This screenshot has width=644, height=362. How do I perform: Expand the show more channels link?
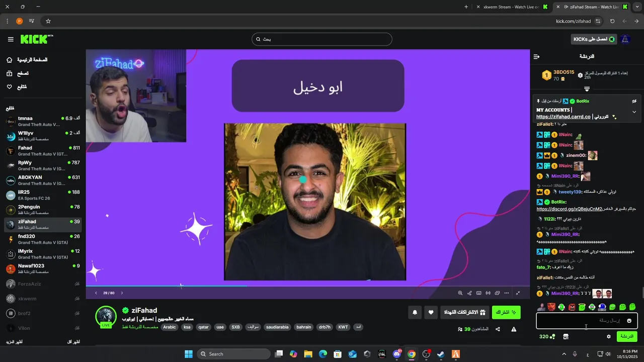tap(14, 342)
